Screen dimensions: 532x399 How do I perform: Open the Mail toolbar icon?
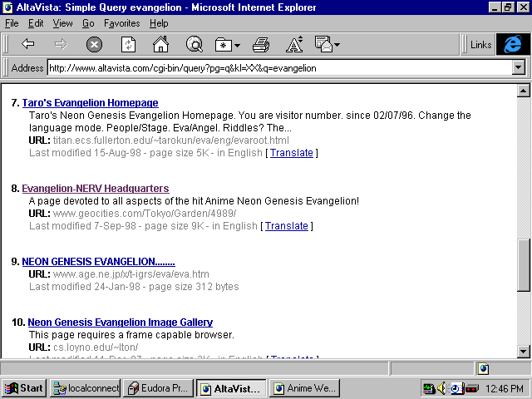click(x=325, y=45)
